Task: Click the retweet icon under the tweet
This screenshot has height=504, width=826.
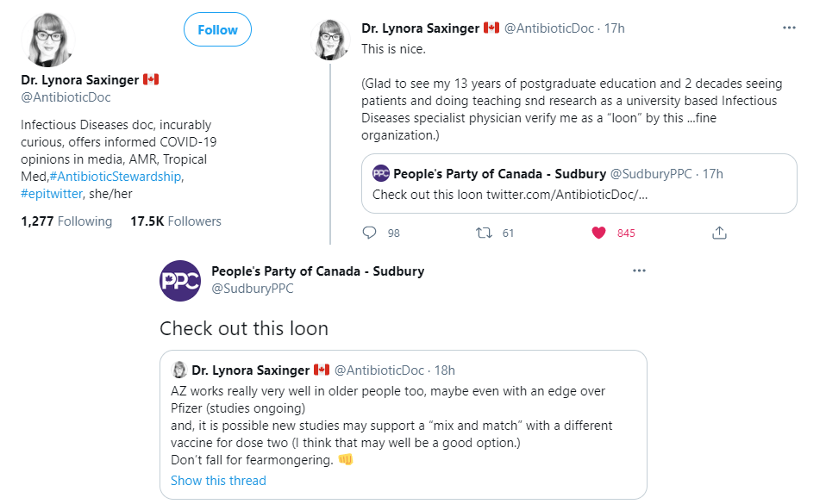Action: point(484,233)
